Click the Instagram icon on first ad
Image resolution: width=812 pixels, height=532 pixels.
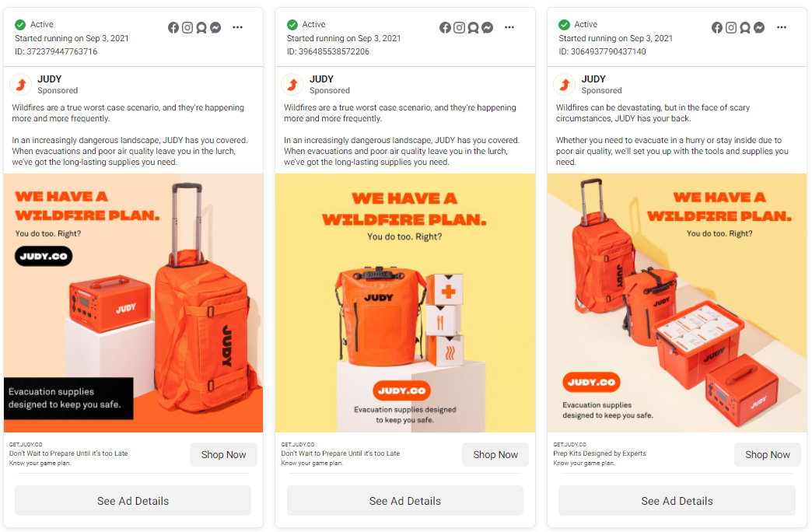tap(187, 27)
